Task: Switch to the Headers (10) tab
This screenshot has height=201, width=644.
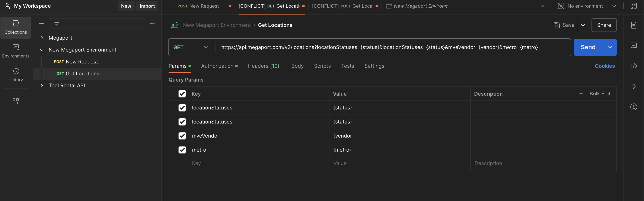Action: (x=264, y=66)
